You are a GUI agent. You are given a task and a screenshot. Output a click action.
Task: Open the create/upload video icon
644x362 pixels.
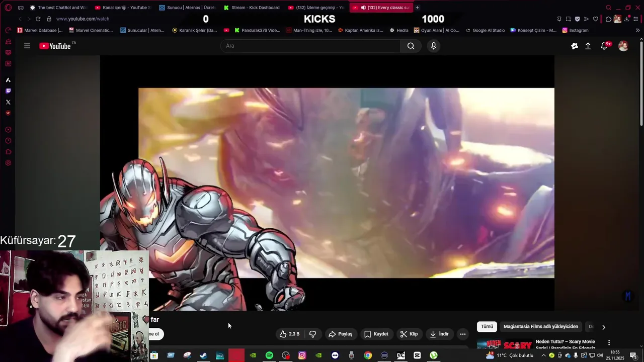tap(588, 46)
